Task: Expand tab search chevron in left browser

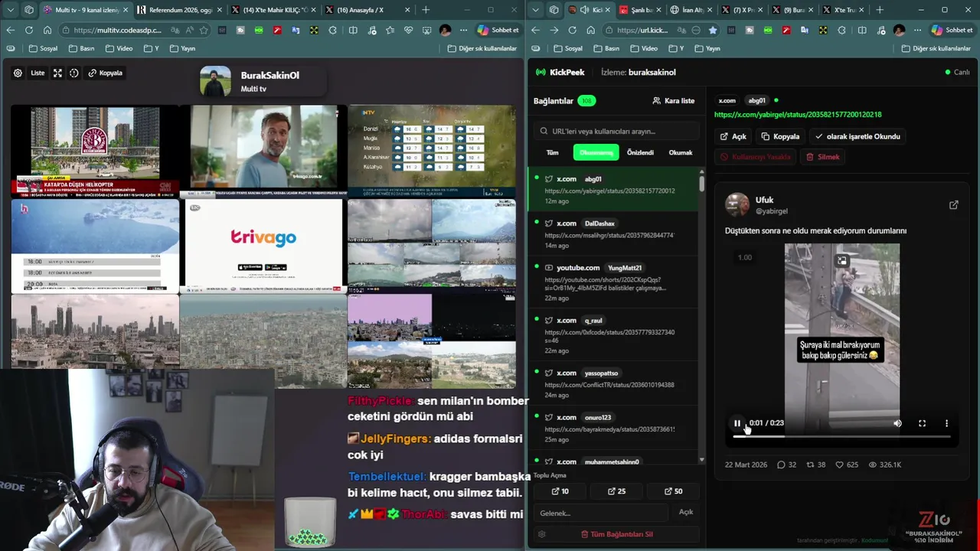Action: pyautogui.click(x=10, y=10)
